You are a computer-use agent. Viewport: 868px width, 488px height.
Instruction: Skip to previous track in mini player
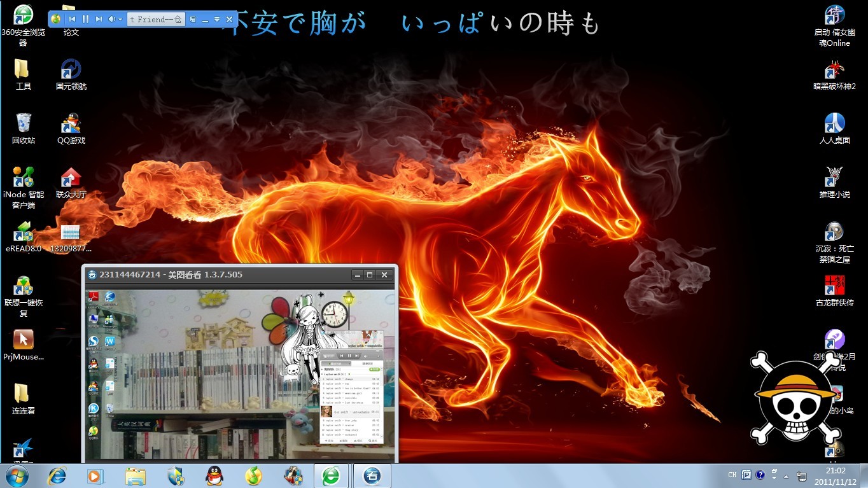coord(72,19)
